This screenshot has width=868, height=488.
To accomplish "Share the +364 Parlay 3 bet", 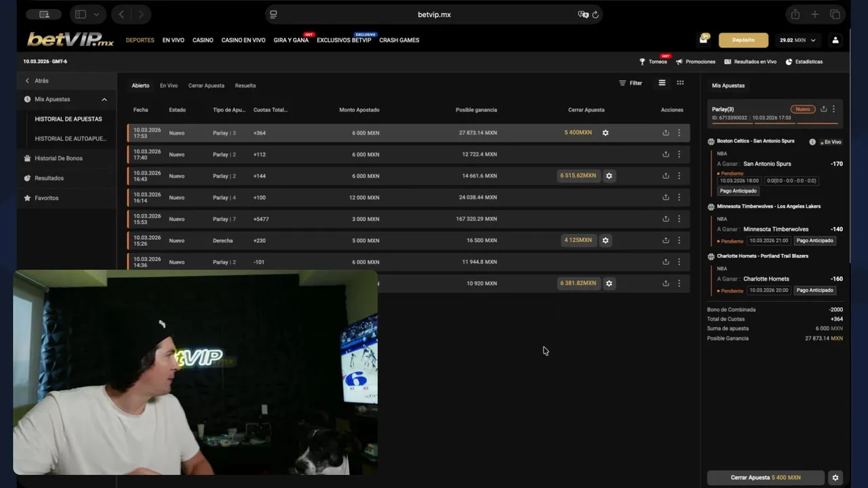I will [x=666, y=133].
